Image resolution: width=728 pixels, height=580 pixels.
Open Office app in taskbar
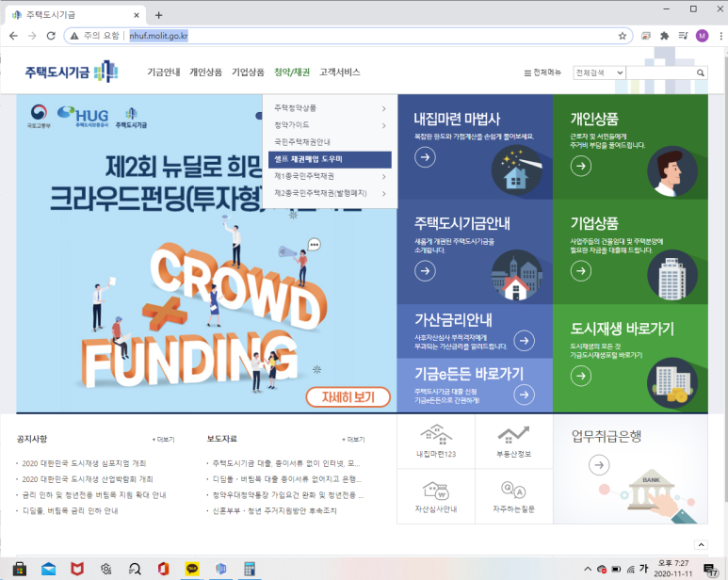pos(164,569)
